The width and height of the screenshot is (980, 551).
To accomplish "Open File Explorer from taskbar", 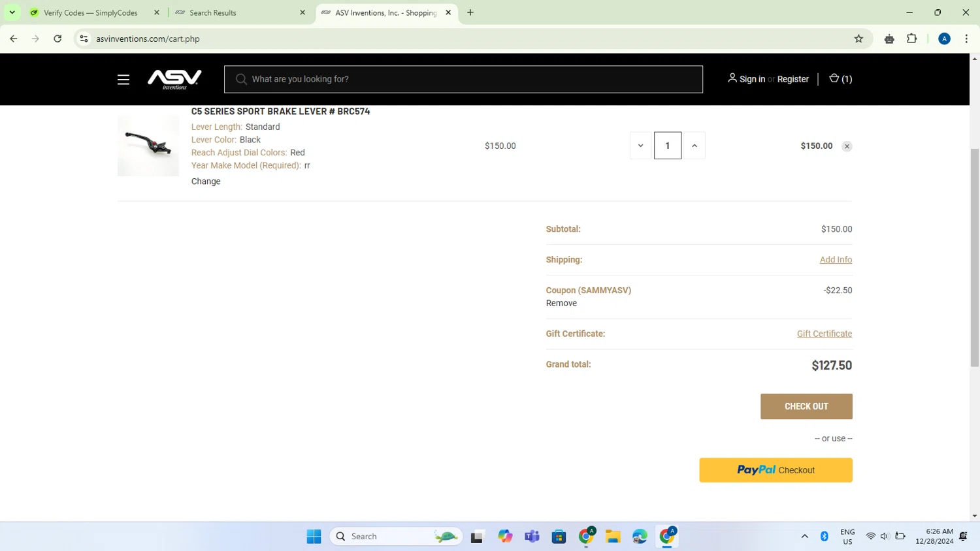I will click(x=612, y=537).
